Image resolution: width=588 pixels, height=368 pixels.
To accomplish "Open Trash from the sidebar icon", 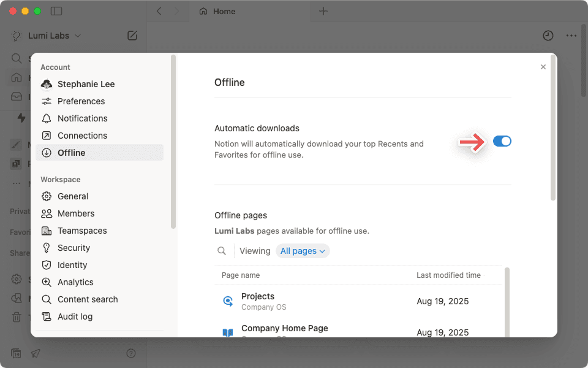I will pyautogui.click(x=16, y=316).
